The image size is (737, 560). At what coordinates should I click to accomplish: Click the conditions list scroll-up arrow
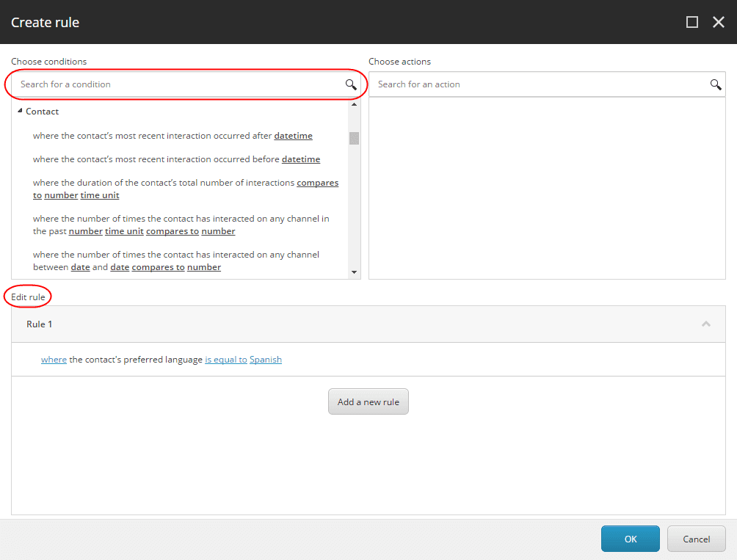(354, 105)
